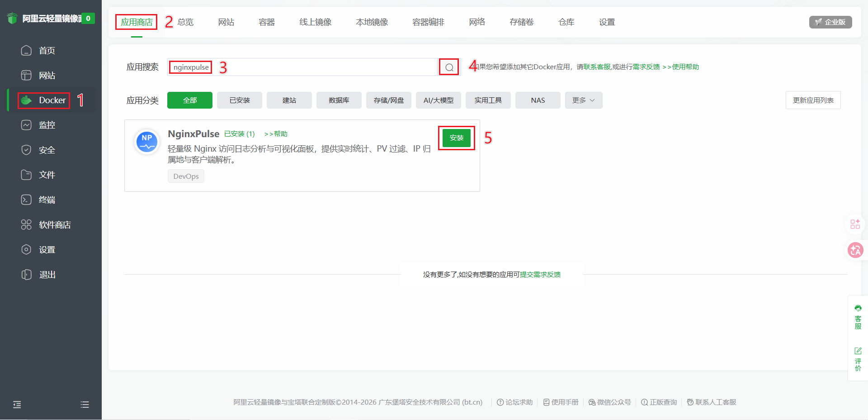Launch the 终端 terminal icon
This screenshot has height=420, width=868.
coord(26,200)
